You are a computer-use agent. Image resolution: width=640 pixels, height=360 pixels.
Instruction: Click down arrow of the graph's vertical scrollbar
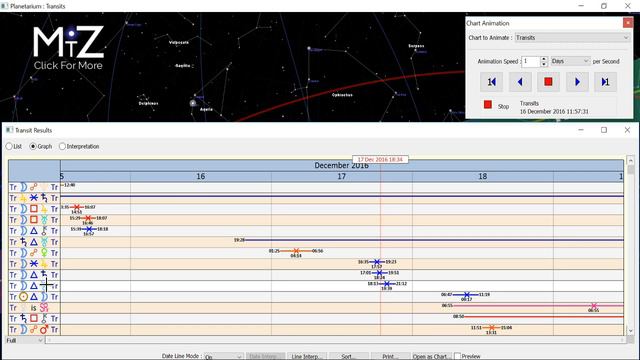coord(631,331)
